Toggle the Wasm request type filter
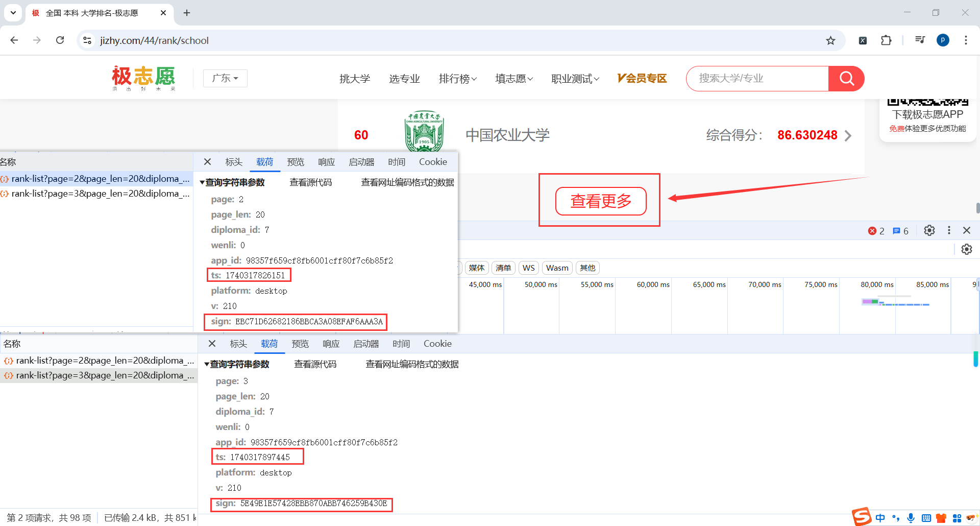This screenshot has height=526, width=980. pyautogui.click(x=557, y=268)
